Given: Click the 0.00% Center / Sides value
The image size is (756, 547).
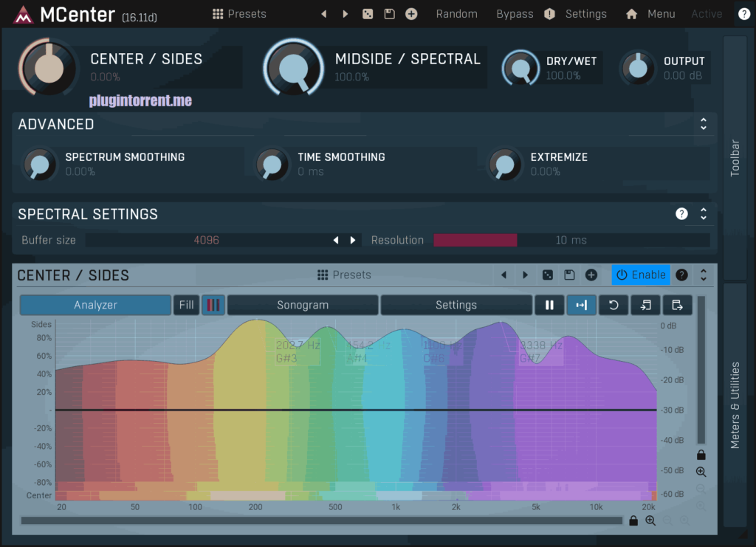Looking at the screenshot, I should click(x=105, y=77).
